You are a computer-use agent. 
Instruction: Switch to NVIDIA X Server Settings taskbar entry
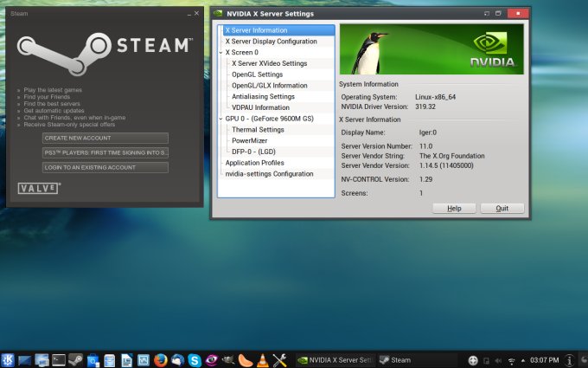[335, 360]
